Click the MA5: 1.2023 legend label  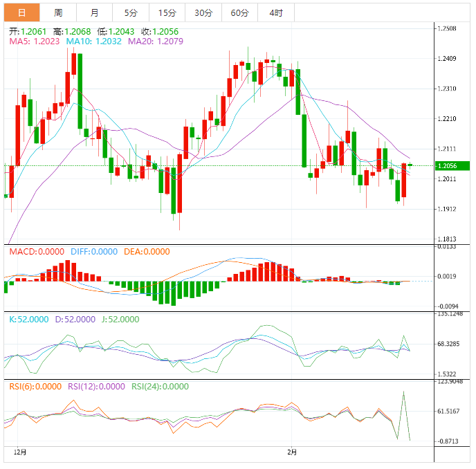click(34, 42)
